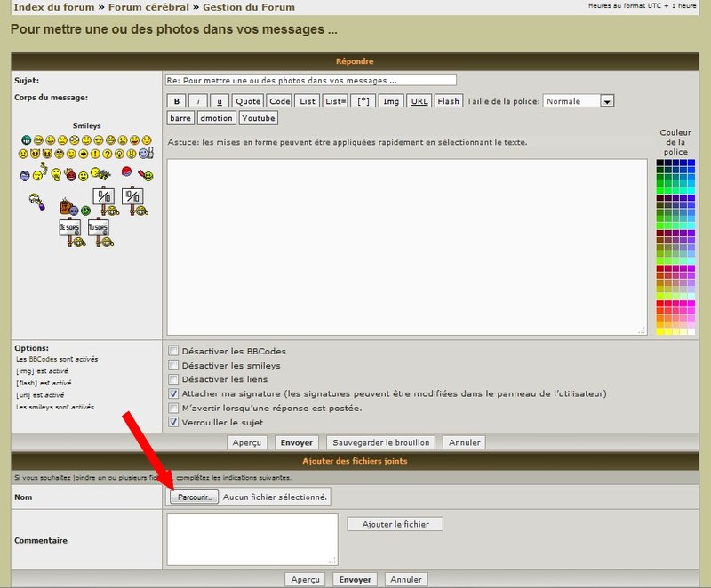Pick black swatch in font color palette

(x=660, y=163)
